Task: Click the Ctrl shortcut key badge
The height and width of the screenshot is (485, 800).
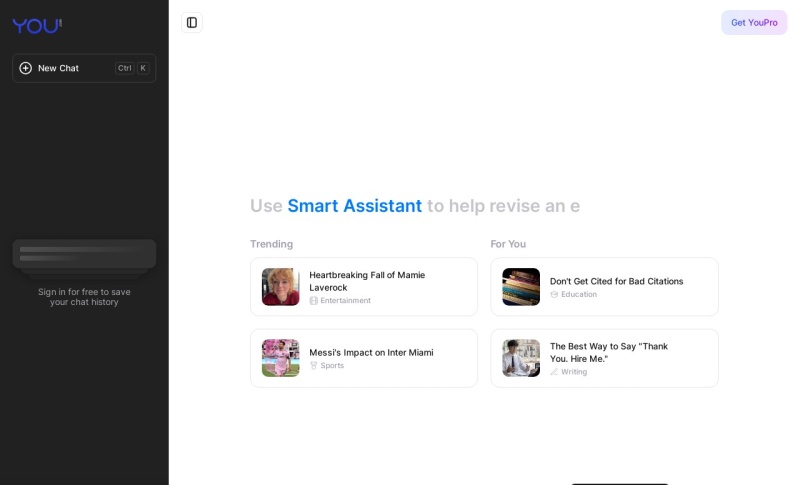Action: pyautogui.click(x=124, y=68)
